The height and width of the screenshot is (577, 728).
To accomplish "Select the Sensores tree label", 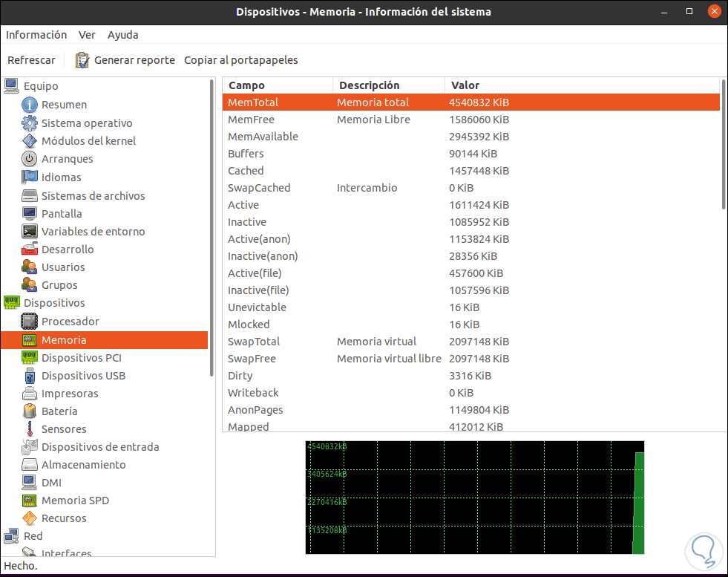I will 64,428.
